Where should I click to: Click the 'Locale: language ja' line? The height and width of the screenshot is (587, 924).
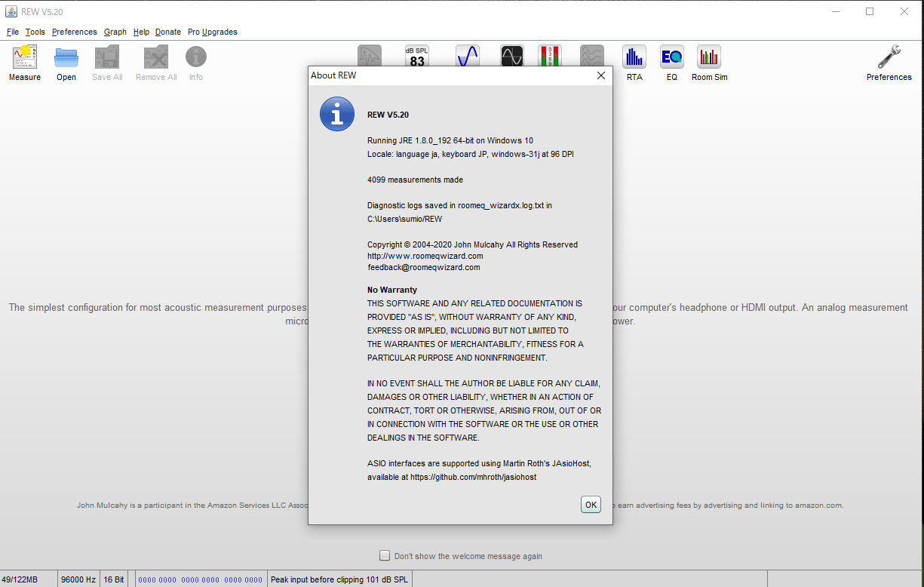(x=471, y=154)
